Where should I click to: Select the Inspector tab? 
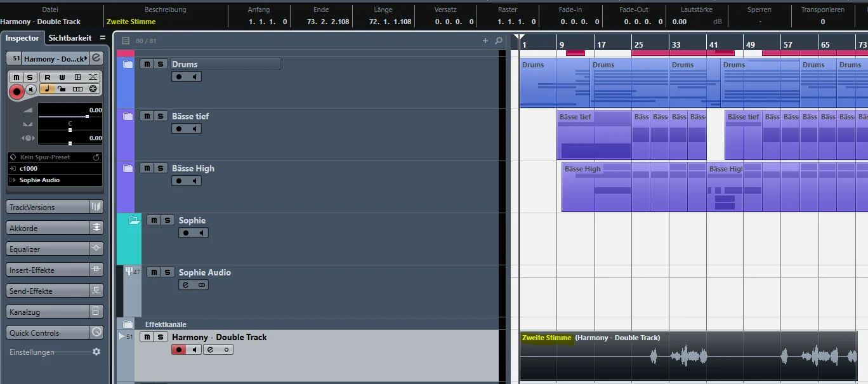[22, 38]
